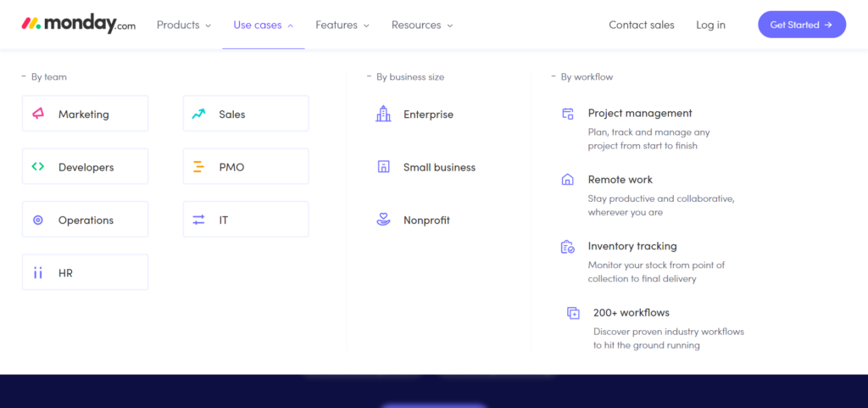
Task: Choose the Marketing team label
Action: [x=84, y=115]
